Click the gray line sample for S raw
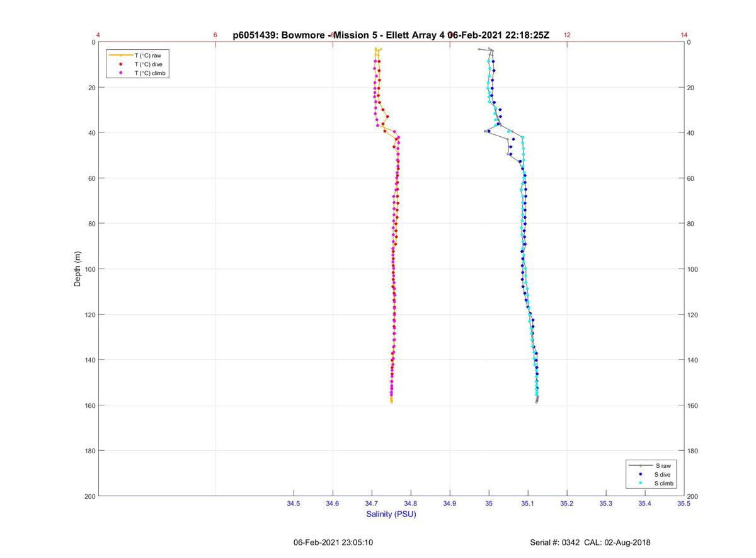 point(640,465)
